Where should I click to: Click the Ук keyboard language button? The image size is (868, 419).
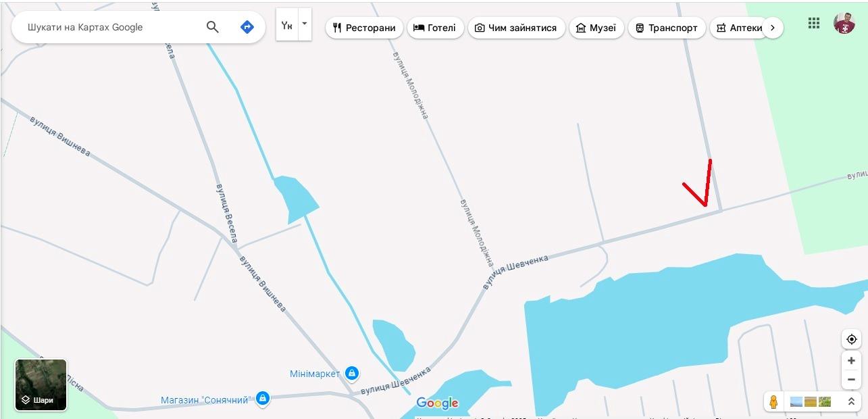click(287, 24)
